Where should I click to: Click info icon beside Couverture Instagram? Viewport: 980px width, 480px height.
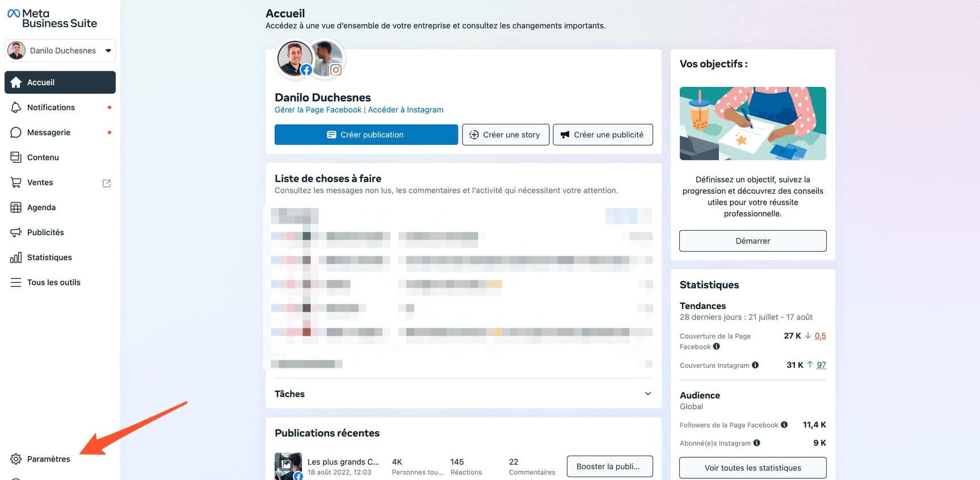[x=755, y=365]
